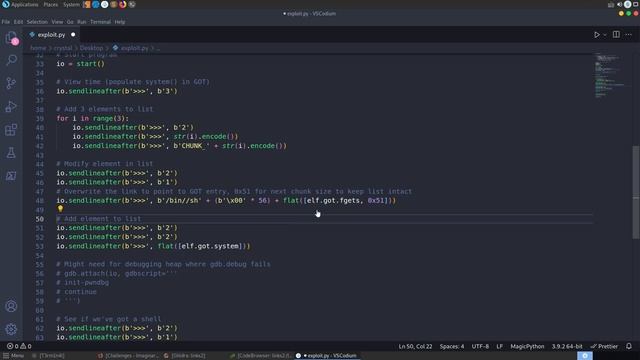Launch Firefox from the top panel

(122, 4)
